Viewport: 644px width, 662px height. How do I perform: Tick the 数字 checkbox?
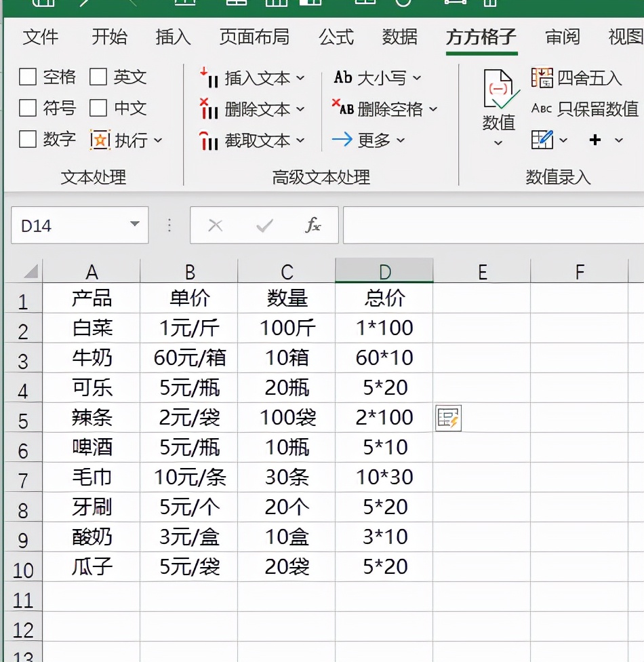pyautogui.click(x=28, y=140)
